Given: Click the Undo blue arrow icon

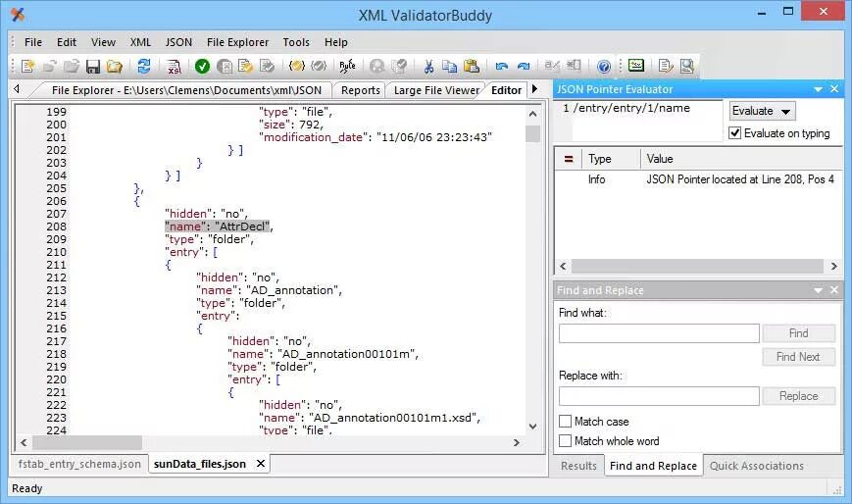Looking at the screenshot, I should pyautogui.click(x=502, y=67).
